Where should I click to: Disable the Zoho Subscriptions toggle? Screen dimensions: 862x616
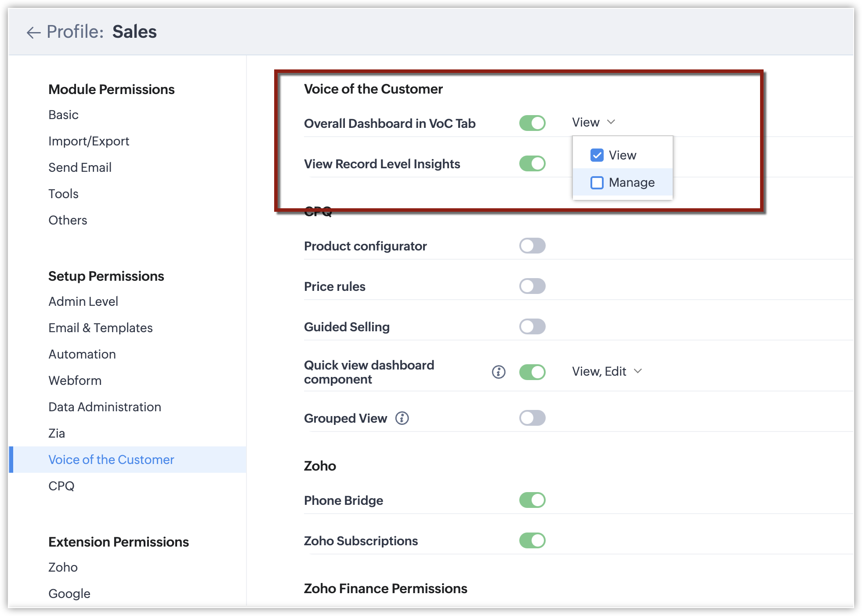coord(532,541)
